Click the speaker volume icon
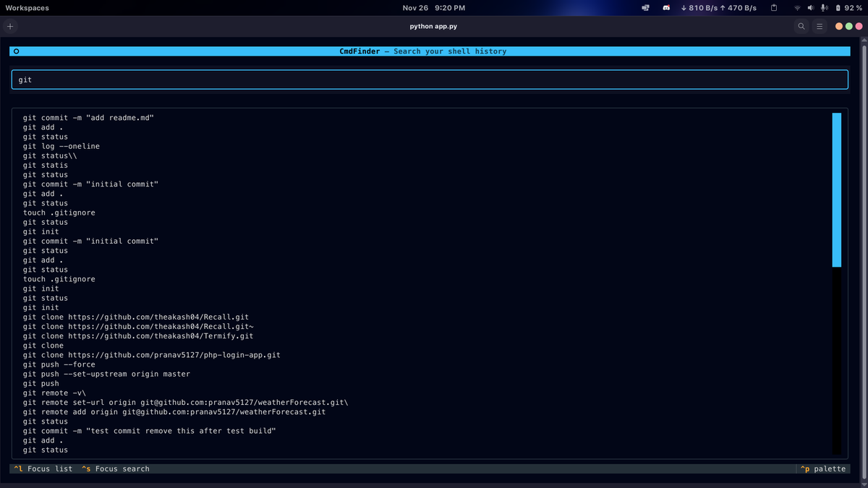This screenshot has height=488, width=868. [x=810, y=8]
